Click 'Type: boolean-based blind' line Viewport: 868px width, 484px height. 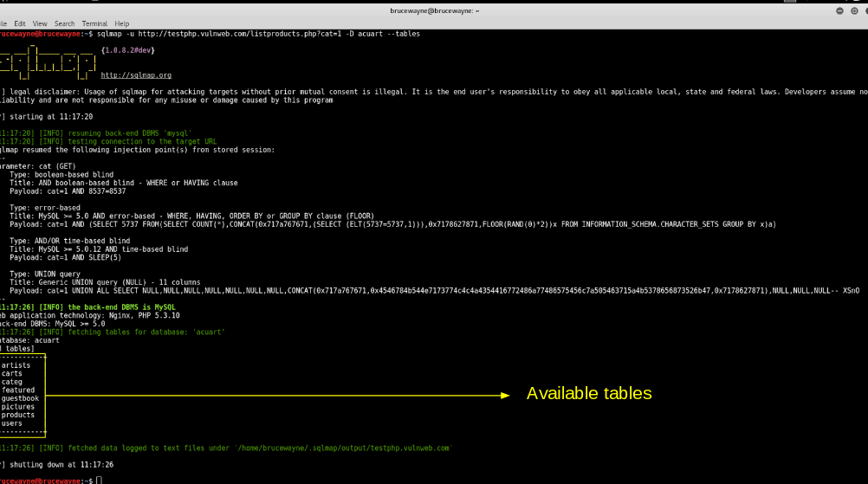click(x=62, y=174)
